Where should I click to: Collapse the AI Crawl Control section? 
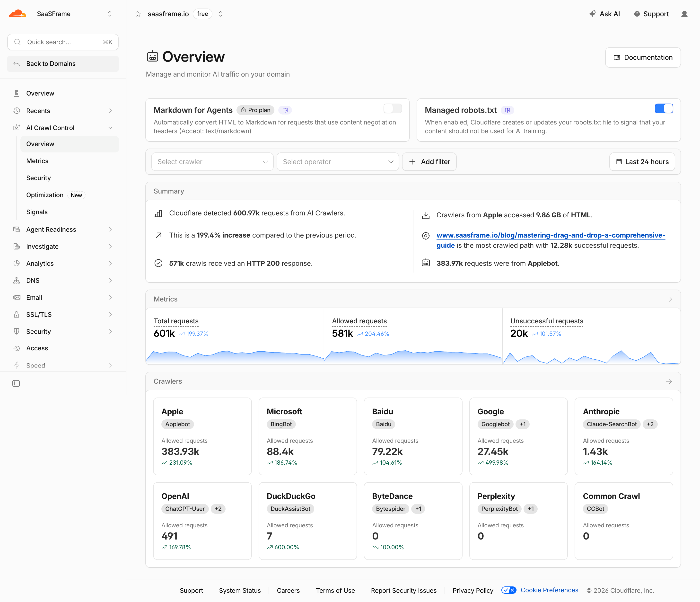pyautogui.click(x=111, y=128)
